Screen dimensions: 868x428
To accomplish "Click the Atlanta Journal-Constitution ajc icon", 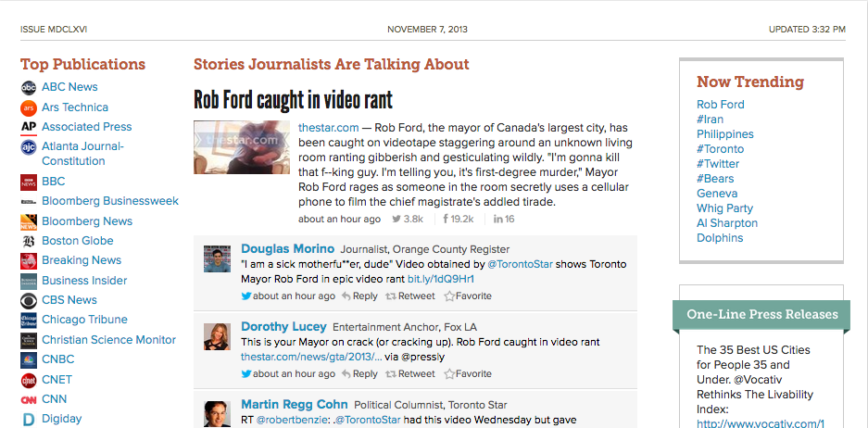I will click(x=28, y=147).
